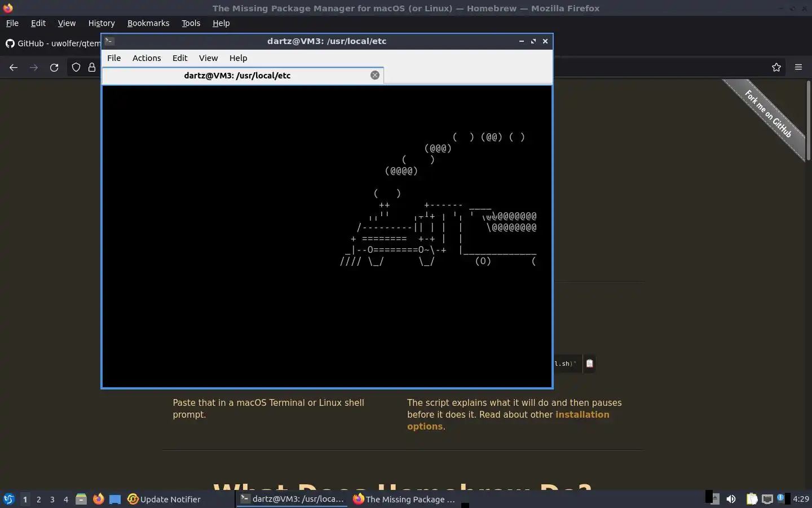Switch to workspace 2
The height and width of the screenshot is (508, 812).
pyautogui.click(x=38, y=499)
